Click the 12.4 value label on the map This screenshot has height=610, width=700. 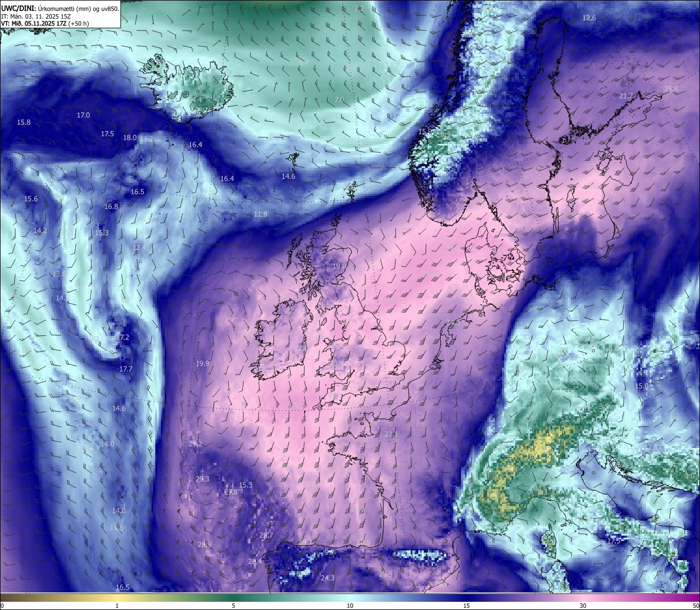point(139,248)
